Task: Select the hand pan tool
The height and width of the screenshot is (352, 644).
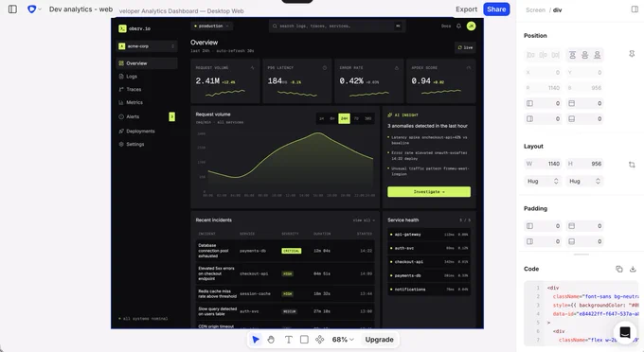Action: [x=271, y=340]
